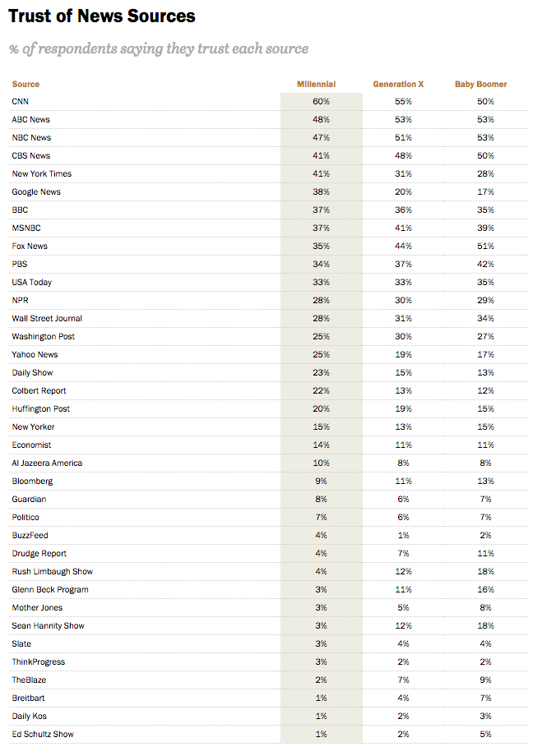This screenshot has height=756, width=542.
Task: Click Google News in the source list
Action: pos(36,192)
